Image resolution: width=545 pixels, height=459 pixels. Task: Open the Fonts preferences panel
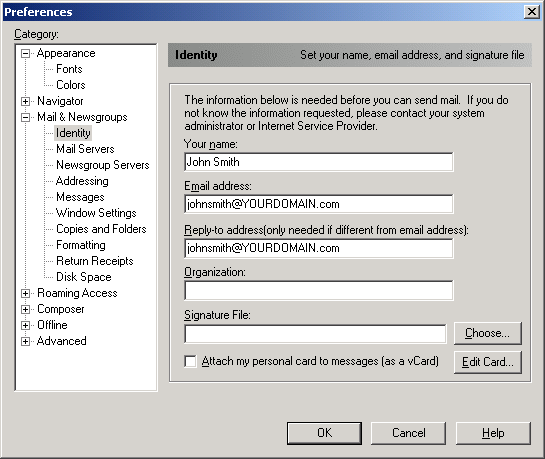(x=69, y=69)
